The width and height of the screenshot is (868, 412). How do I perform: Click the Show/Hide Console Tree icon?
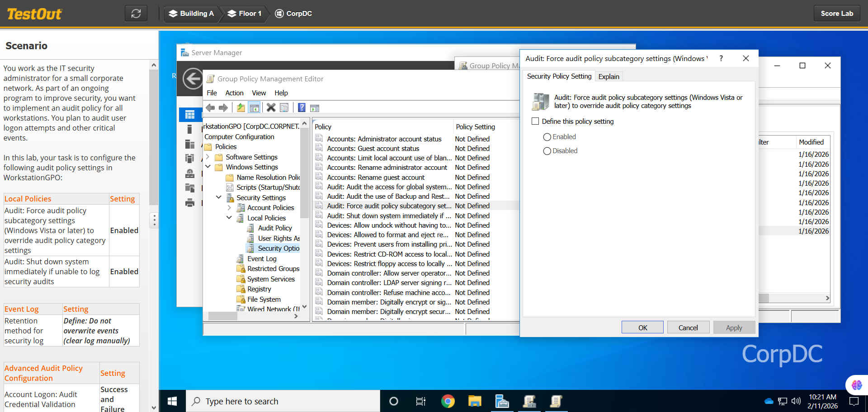[255, 108]
